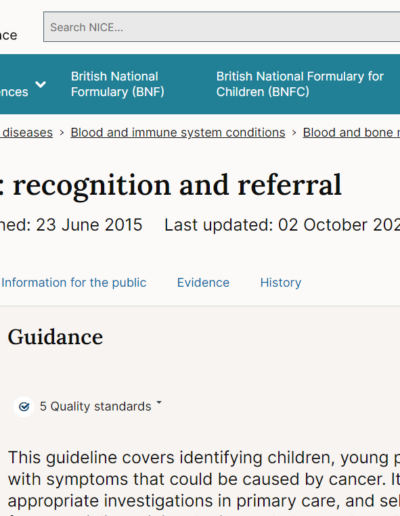
Task: Open the History tab
Action: [x=281, y=283]
